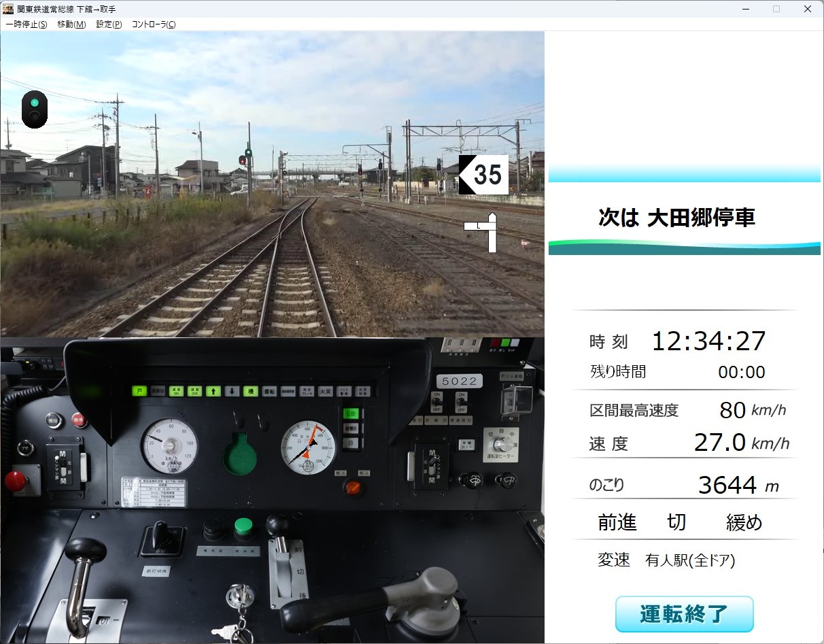824x644 pixels.
Task: Toggle the 前灯切換 headlight switch
Action: (x=162, y=541)
